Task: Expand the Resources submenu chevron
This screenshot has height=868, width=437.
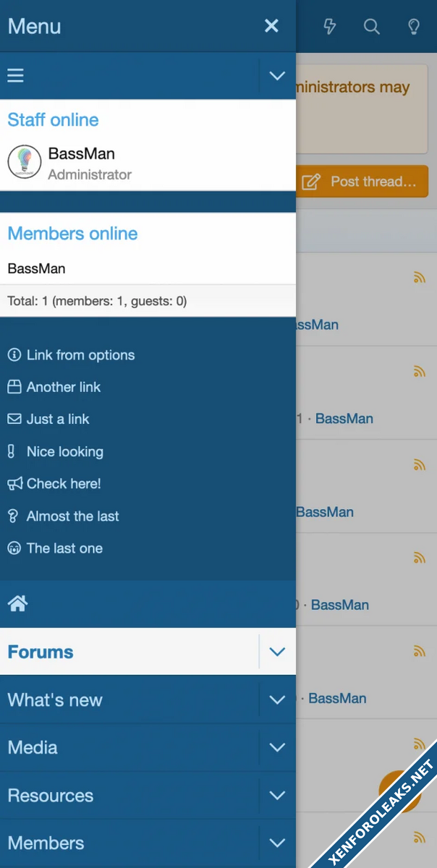Action: tap(277, 795)
